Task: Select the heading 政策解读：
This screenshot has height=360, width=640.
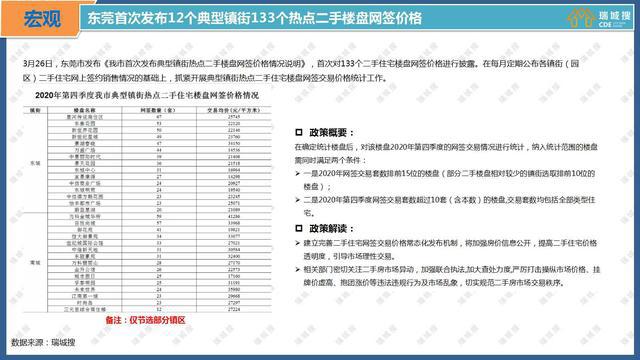Action: [331, 229]
